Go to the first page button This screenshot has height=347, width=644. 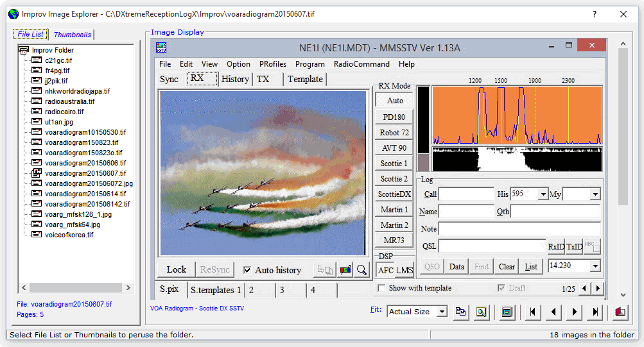click(533, 312)
